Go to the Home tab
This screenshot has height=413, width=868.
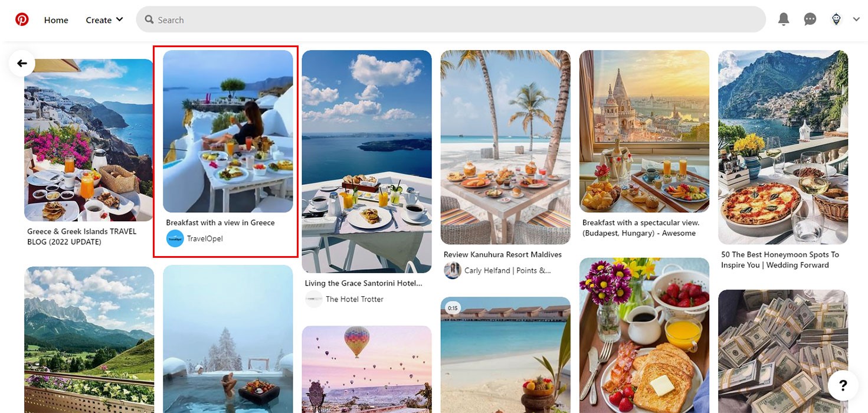click(x=56, y=19)
